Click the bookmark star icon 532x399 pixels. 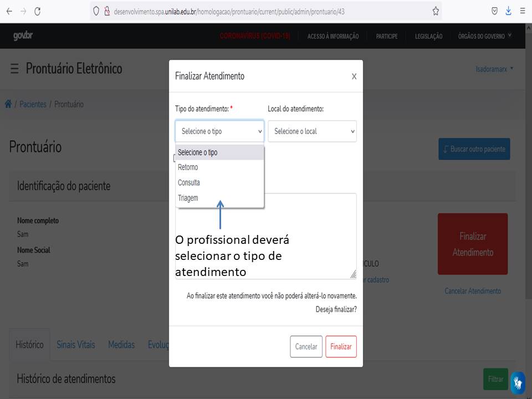[x=436, y=11]
